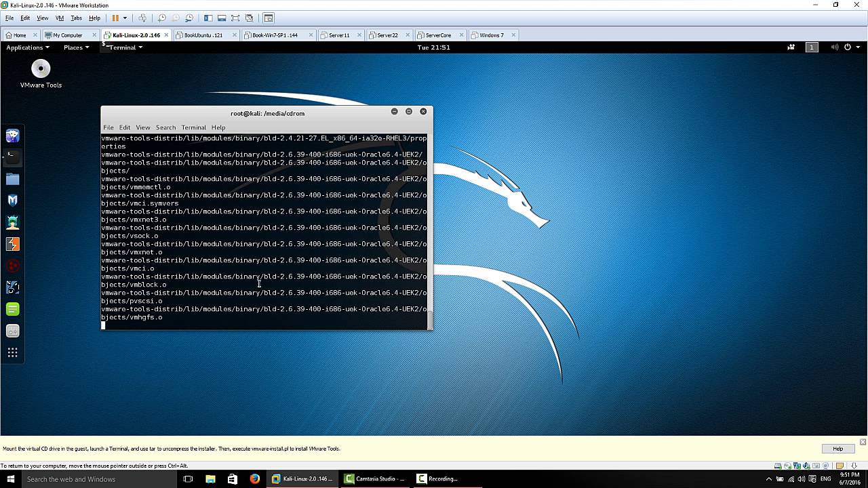Screen dimensions: 868x488
Task: Open Kali volume control icon
Action: (835, 47)
